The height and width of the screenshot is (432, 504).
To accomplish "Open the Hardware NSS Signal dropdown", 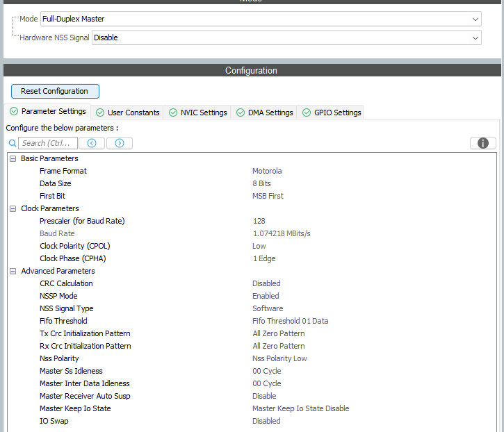I will pyautogui.click(x=286, y=38).
